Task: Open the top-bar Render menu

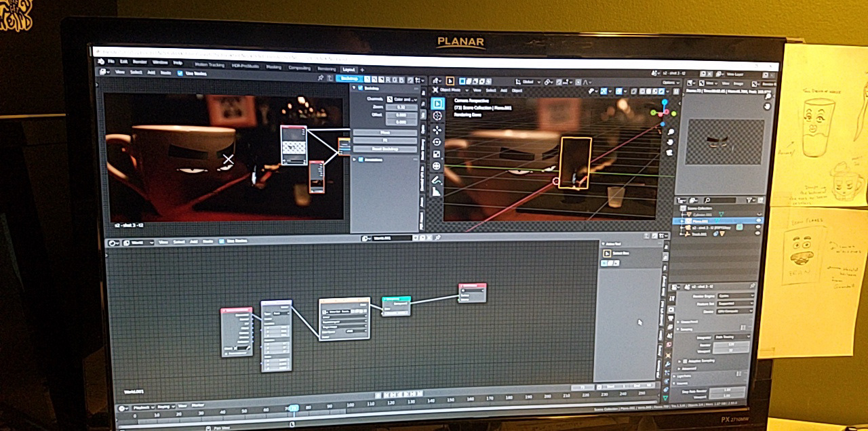Action: 140,62
